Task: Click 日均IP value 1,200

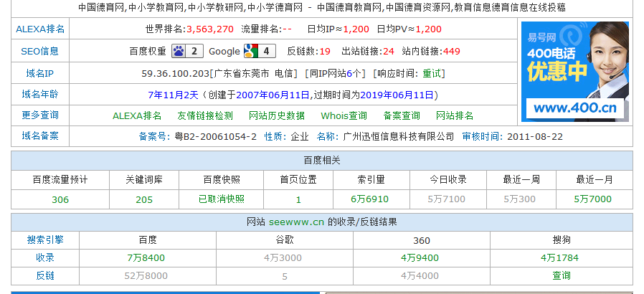Action: (x=356, y=29)
